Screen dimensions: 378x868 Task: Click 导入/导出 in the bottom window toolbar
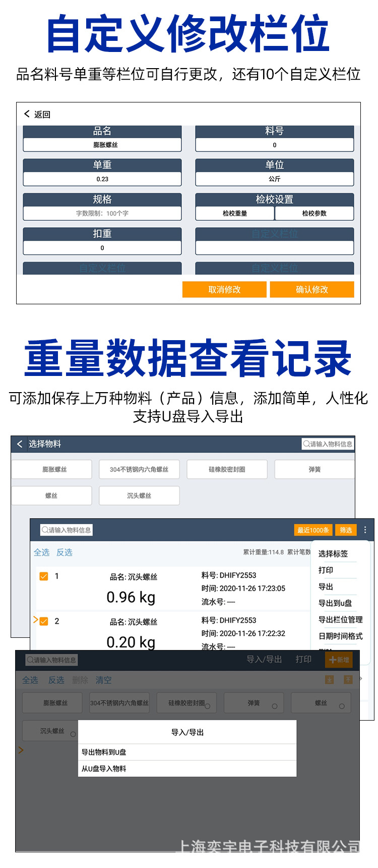pos(264,659)
